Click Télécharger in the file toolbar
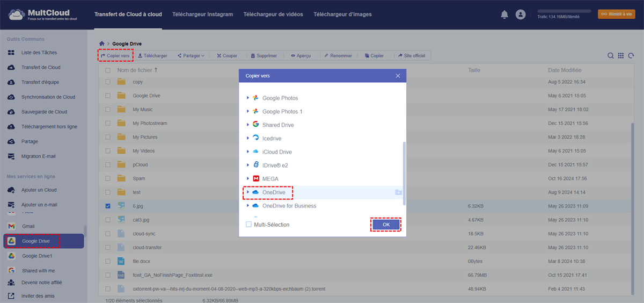The height and width of the screenshot is (303, 644). pyautogui.click(x=152, y=56)
